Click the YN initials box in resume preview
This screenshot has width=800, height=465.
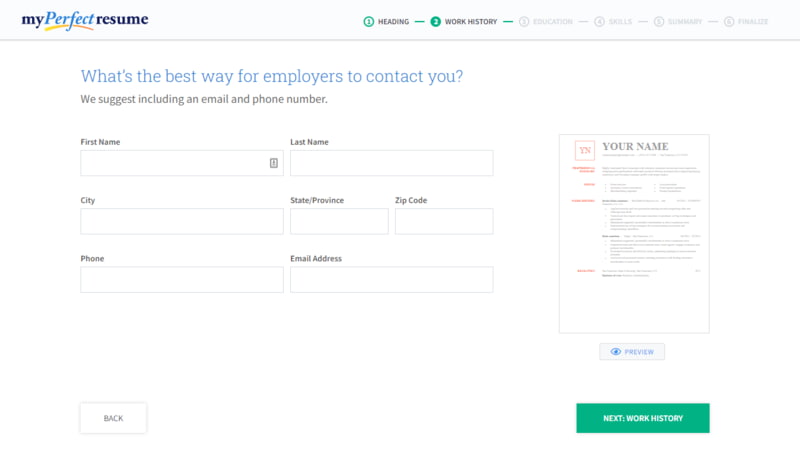pos(585,150)
